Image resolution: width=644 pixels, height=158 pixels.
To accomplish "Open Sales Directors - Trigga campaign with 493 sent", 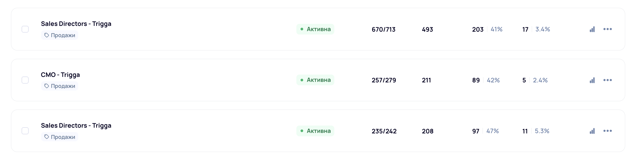I will pos(76,24).
